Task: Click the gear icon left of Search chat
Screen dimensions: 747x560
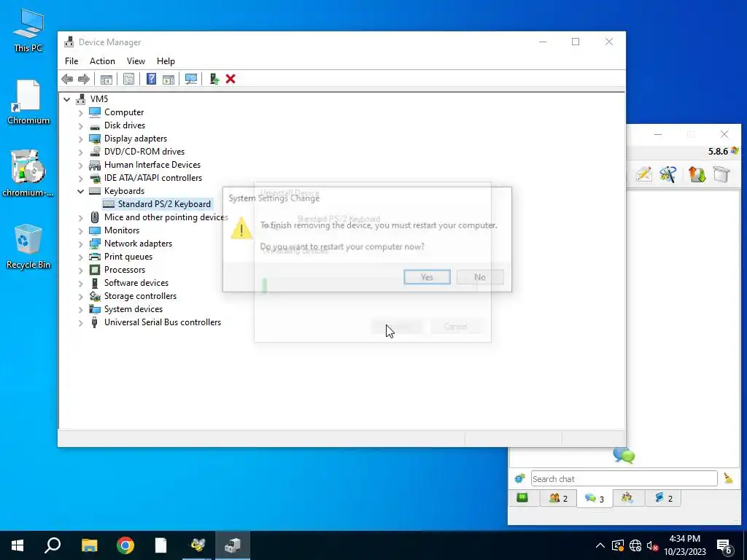Action: pos(519,478)
